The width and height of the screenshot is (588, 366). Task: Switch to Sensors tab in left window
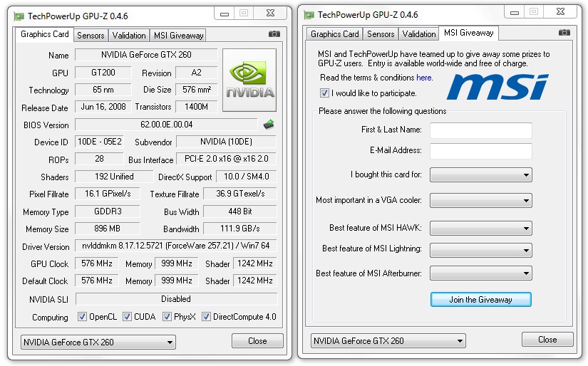coord(91,36)
